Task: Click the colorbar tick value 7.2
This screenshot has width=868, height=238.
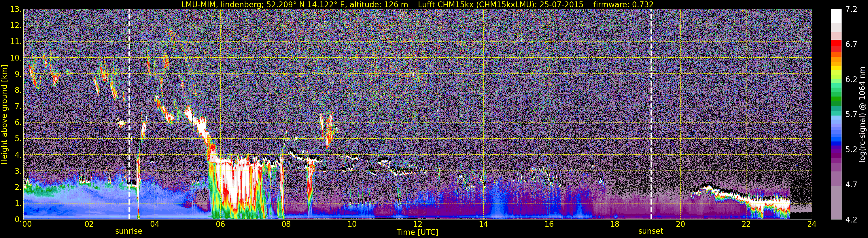Action: 851,10
